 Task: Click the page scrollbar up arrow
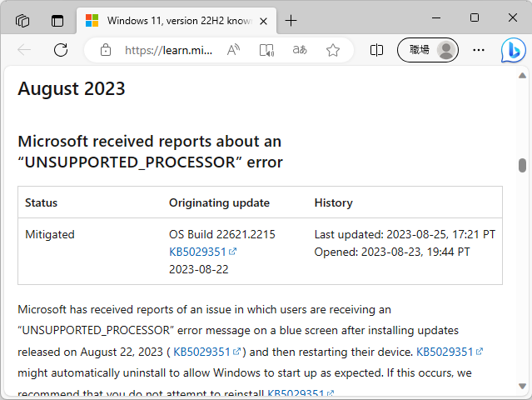(x=523, y=76)
